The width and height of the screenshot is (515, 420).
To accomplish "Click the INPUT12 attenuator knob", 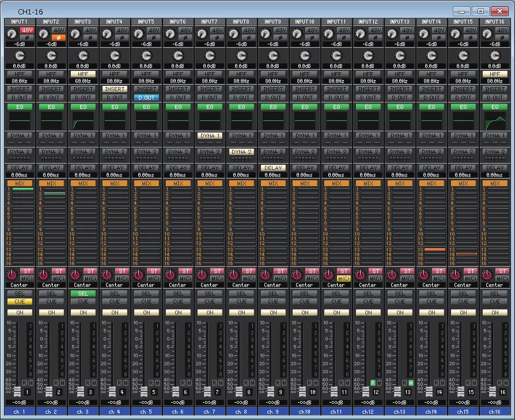I will click(368, 56).
